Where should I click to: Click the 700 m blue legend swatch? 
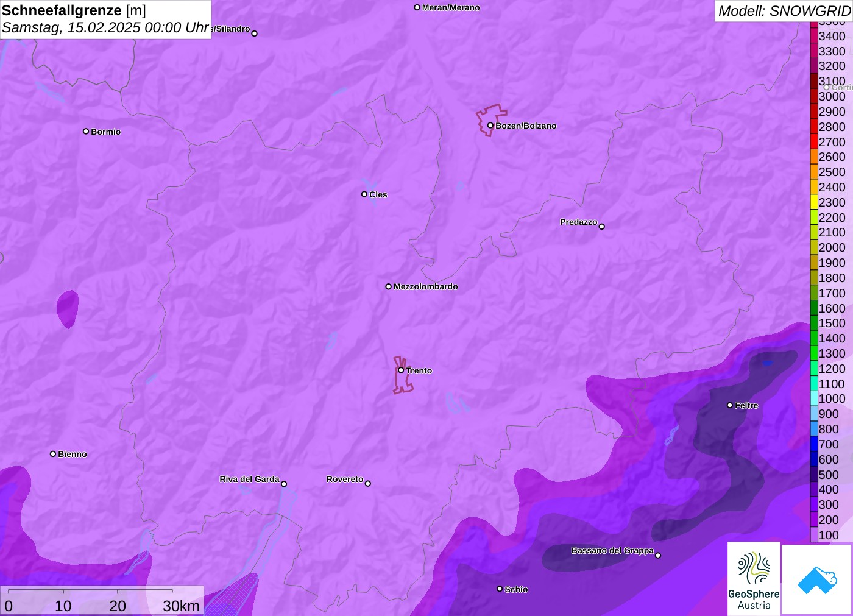(814, 444)
